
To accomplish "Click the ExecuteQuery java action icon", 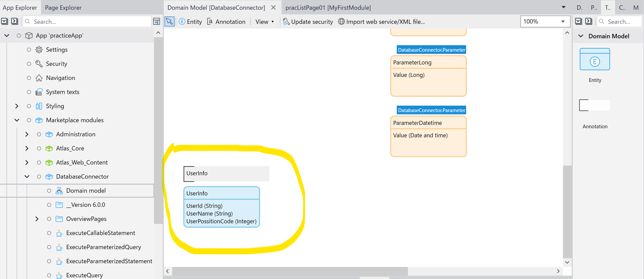I will click(x=59, y=275).
